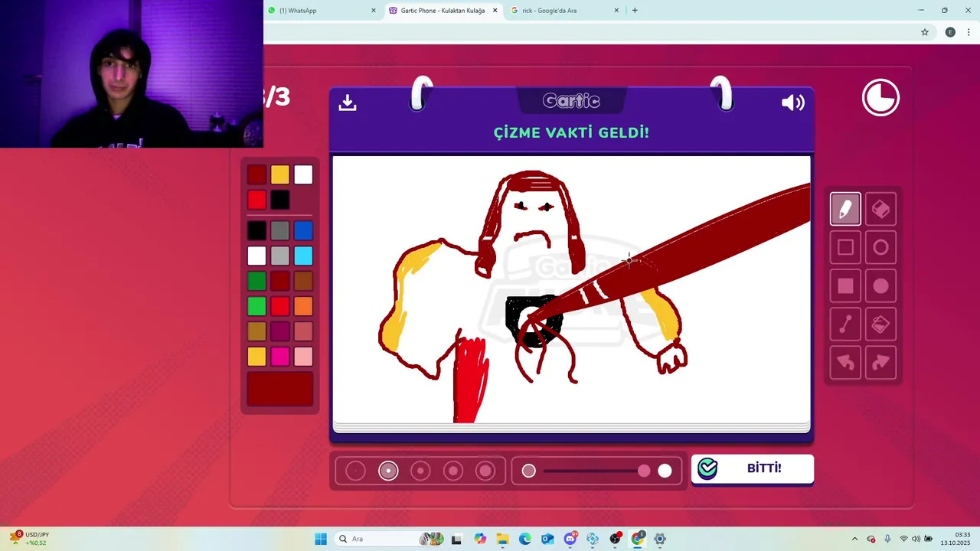The width and height of the screenshot is (980, 551).
Task: Select the fill bucket tool
Action: [880, 324]
